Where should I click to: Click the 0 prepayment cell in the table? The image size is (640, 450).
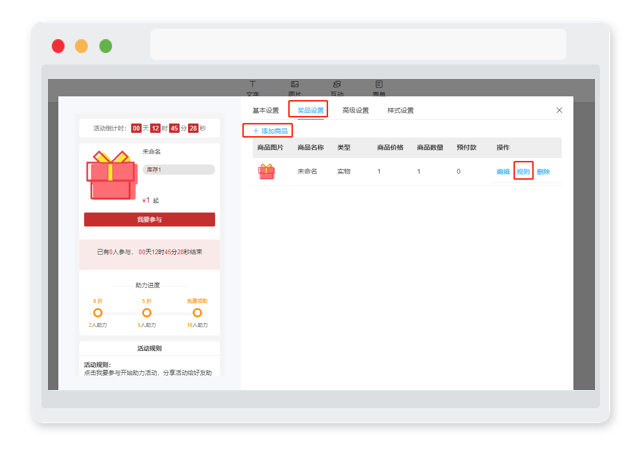click(x=458, y=172)
